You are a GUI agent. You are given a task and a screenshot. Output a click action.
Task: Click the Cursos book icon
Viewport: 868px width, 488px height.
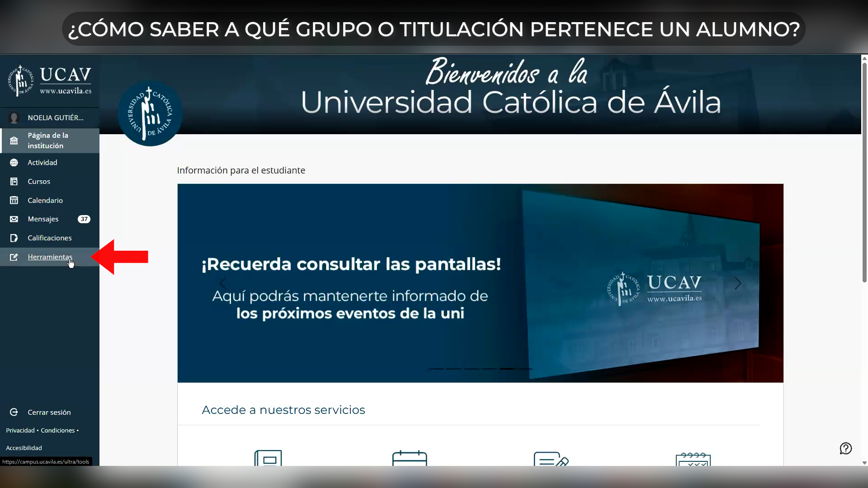[x=14, y=182]
